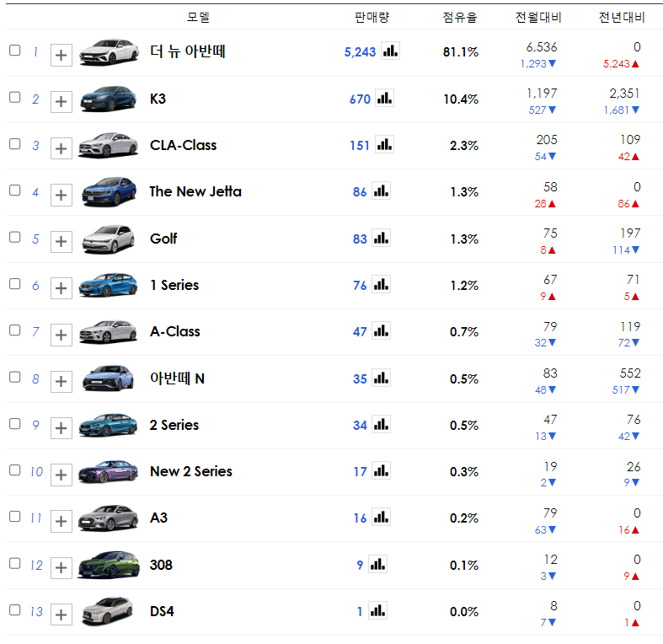Tick the checkbox for 더 뉴 아반떼
Screen dimensions: 663x644
click(x=15, y=51)
